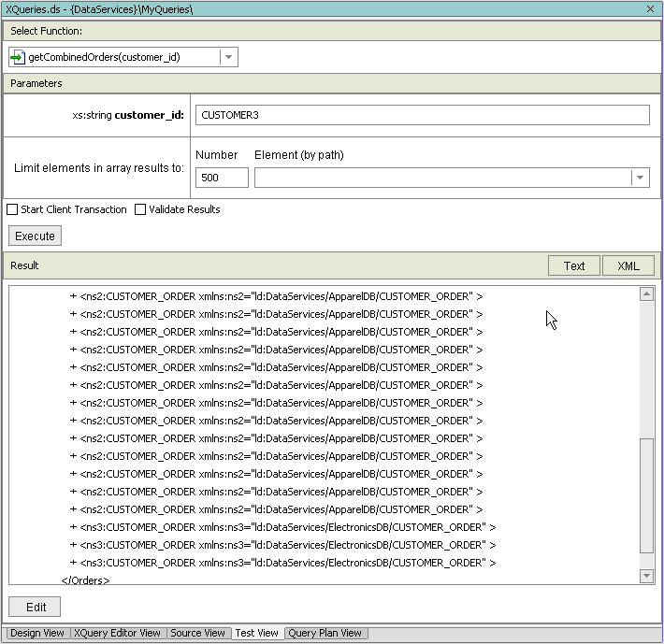Click the getCombinedOrders(customer_id) function name
664x644 pixels.
(x=104, y=57)
